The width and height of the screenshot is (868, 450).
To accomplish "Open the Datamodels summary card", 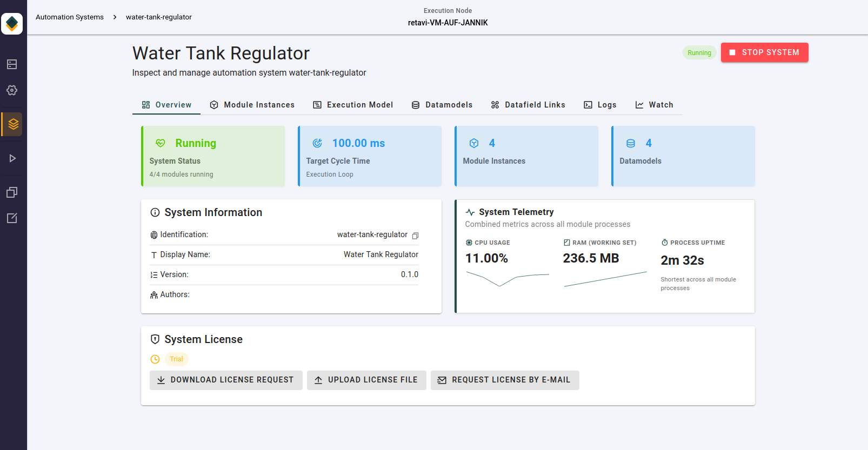I will [683, 156].
